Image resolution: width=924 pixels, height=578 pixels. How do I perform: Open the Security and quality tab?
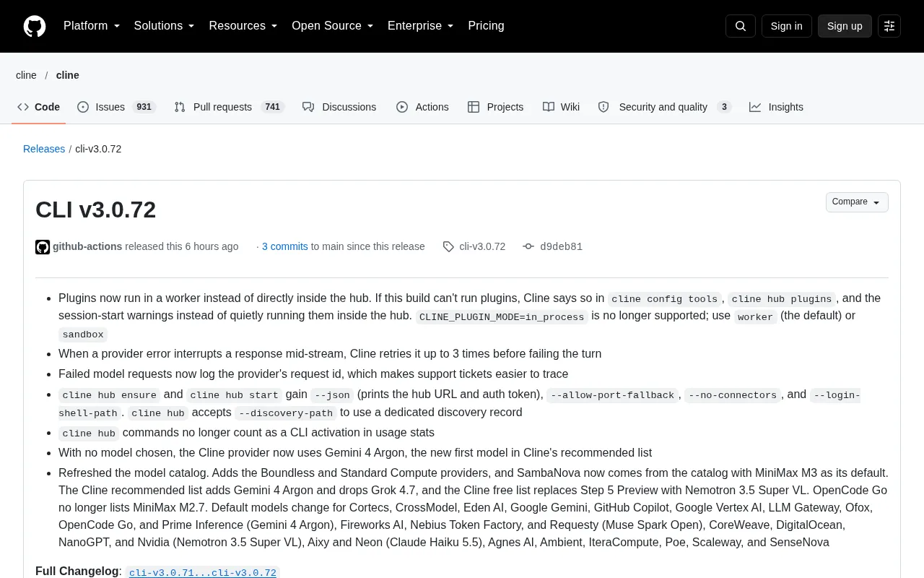pyautogui.click(x=665, y=107)
